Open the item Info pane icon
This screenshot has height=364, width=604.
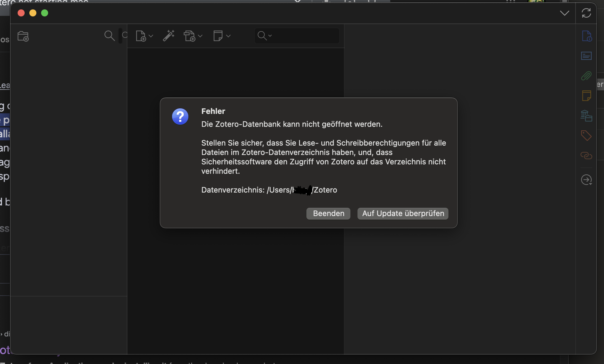click(586, 36)
